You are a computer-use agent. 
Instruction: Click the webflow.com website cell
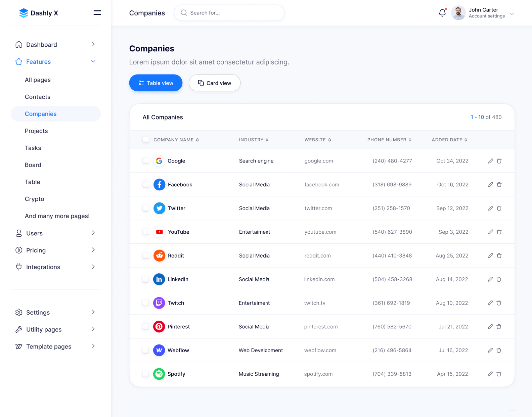point(320,350)
